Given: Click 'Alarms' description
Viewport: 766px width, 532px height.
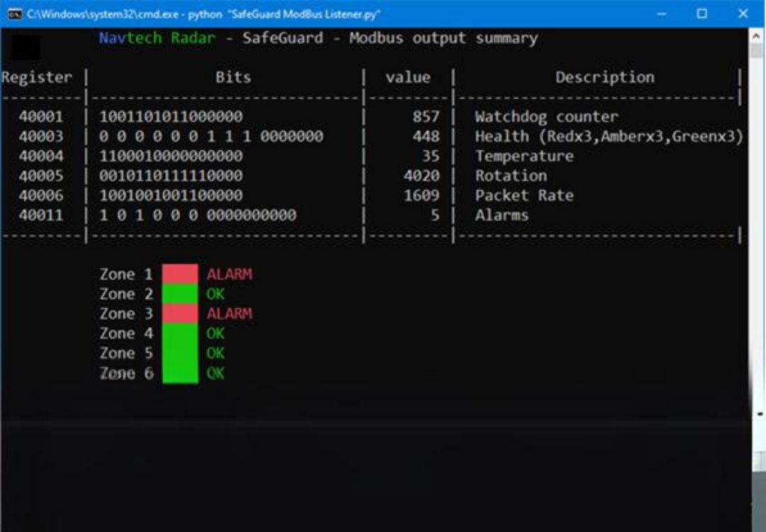Looking at the screenshot, I should tap(501, 215).
